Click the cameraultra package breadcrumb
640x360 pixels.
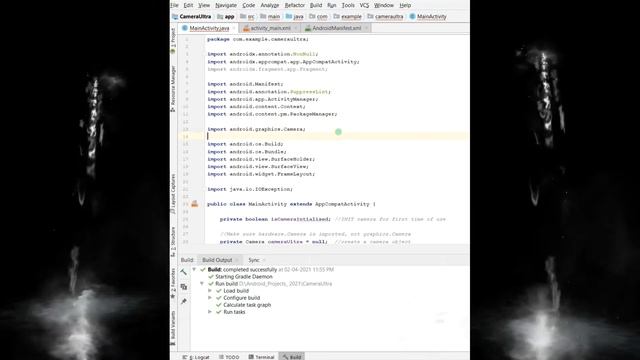(385, 17)
